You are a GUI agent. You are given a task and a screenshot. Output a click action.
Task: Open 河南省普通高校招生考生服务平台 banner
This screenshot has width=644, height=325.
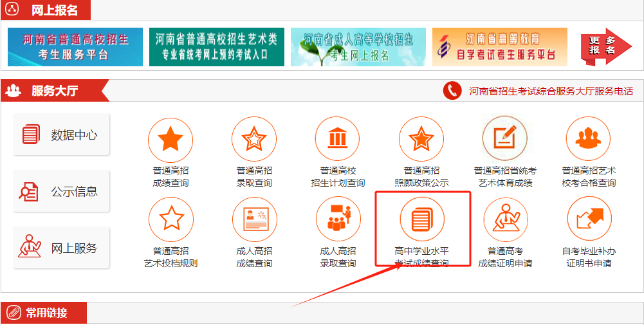pyautogui.click(x=75, y=47)
